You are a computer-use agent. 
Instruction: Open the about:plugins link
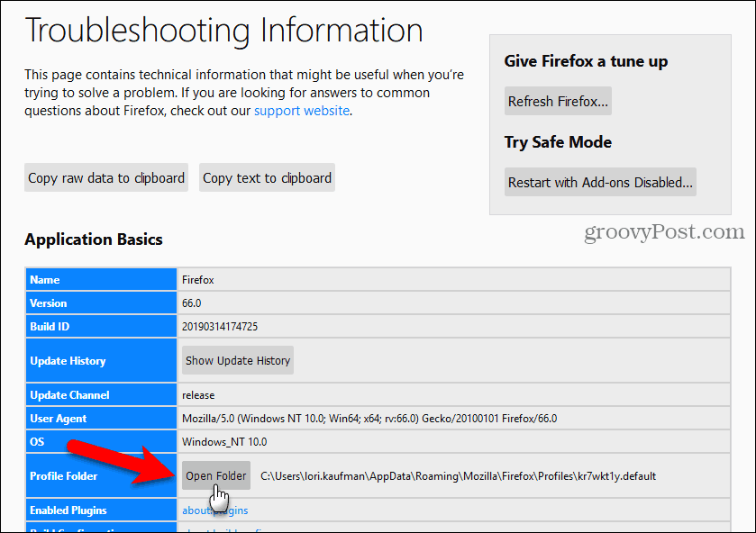coord(215,510)
